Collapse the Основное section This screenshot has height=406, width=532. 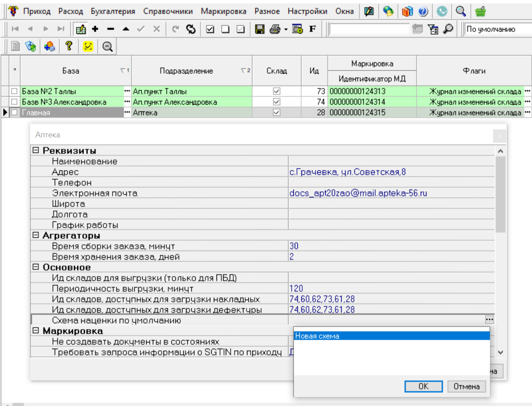36,267
